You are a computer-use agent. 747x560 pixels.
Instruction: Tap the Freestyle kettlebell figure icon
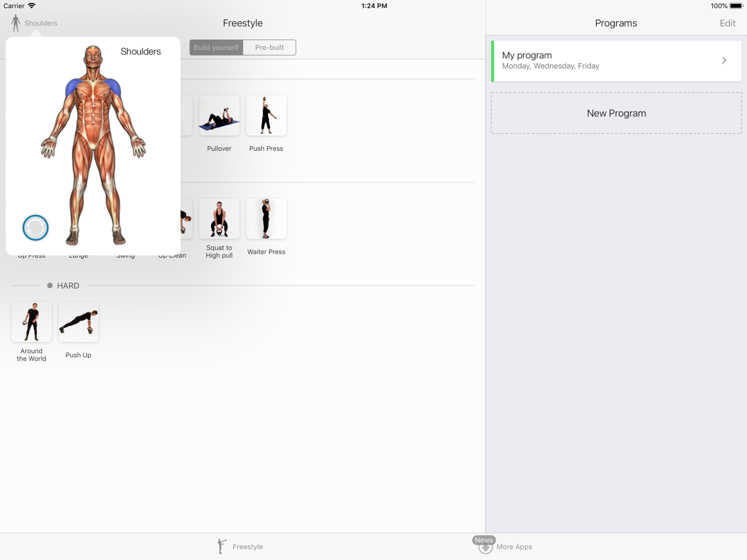(x=221, y=546)
